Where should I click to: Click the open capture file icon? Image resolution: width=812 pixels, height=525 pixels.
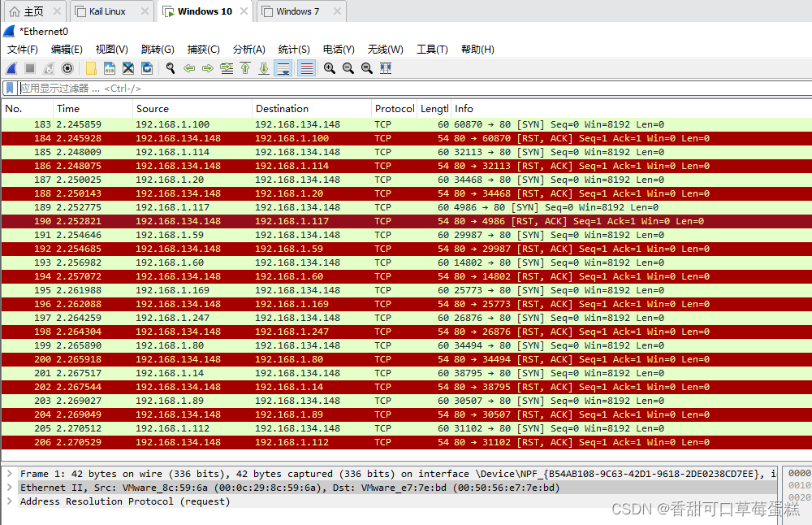coord(91,68)
